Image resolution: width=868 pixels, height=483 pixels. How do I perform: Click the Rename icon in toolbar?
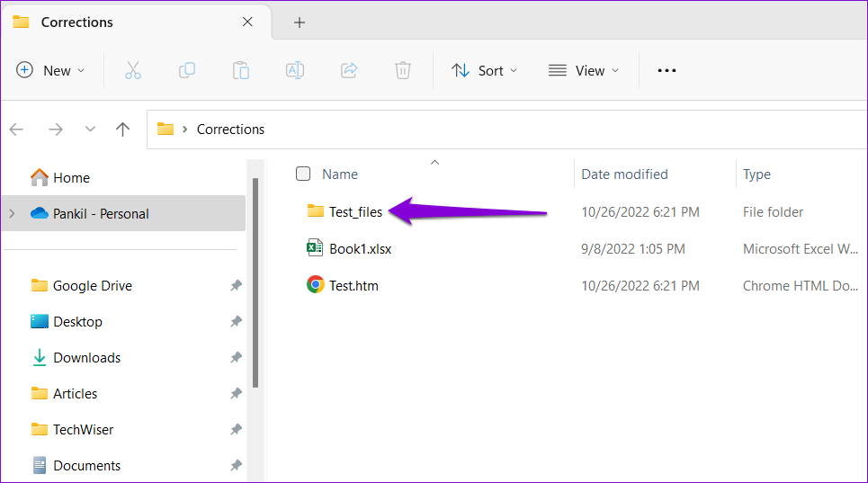(294, 70)
